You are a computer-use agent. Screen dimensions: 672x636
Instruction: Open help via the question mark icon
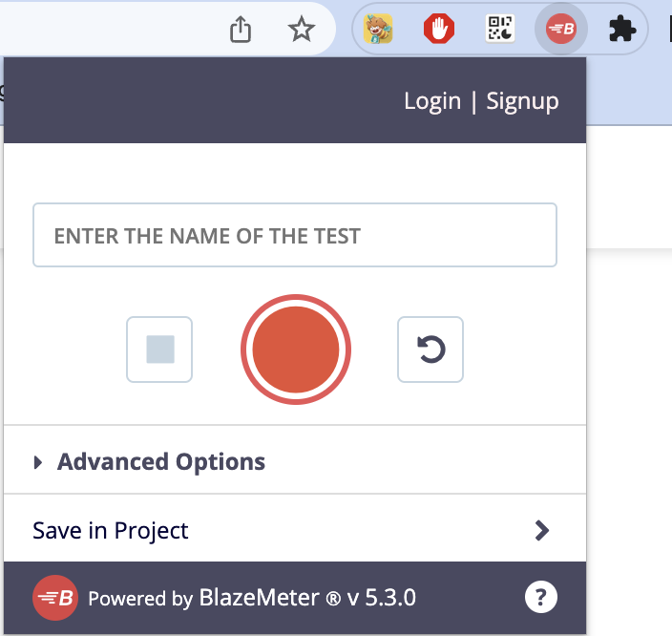540,599
